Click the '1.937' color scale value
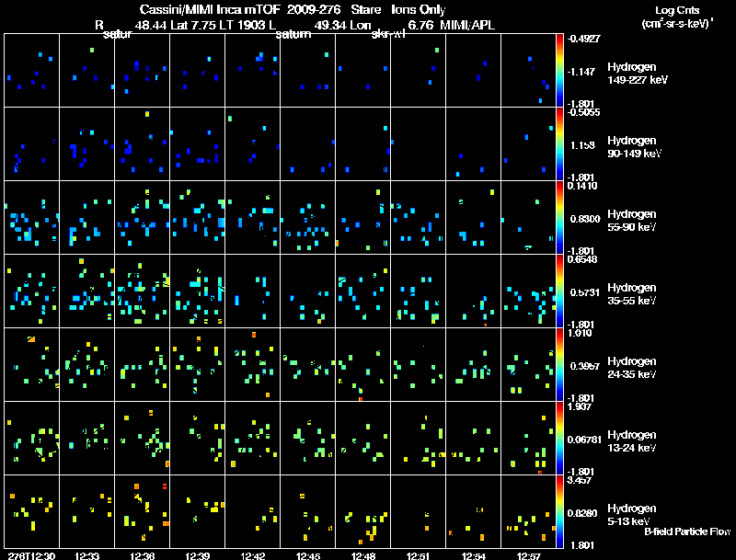The image size is (736, 560). [580, 406]
